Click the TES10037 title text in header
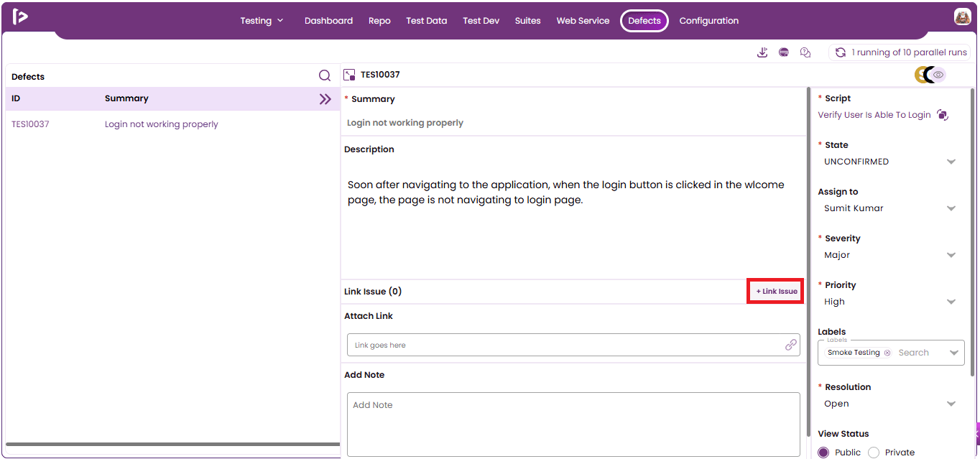The image size is (980, 459). (380, 75)
